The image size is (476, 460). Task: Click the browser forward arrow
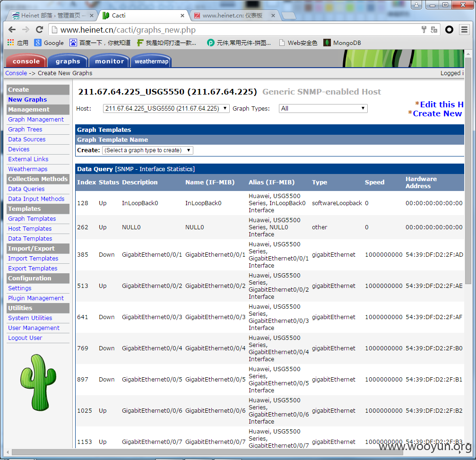pyautogui.click(x=26, y=29)
